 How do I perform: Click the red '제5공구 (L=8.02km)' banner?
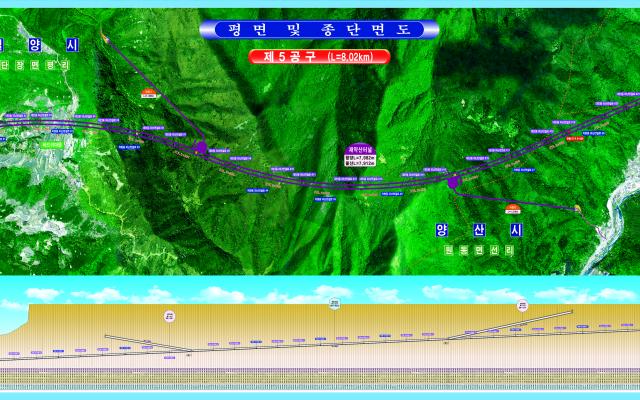click(x=320, y=57)
